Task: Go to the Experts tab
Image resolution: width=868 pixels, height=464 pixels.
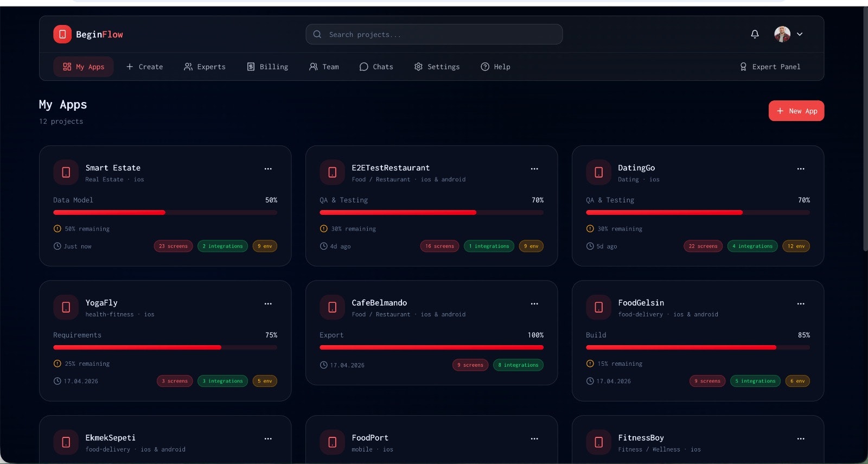Action: tap(205, 67)
